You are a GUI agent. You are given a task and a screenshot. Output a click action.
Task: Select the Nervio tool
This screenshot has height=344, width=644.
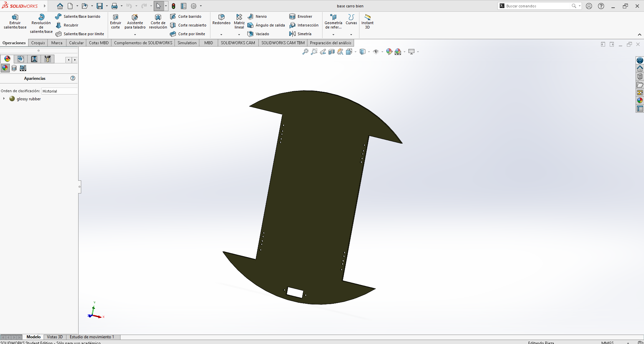pyautogui.click(x=257, y=16)
